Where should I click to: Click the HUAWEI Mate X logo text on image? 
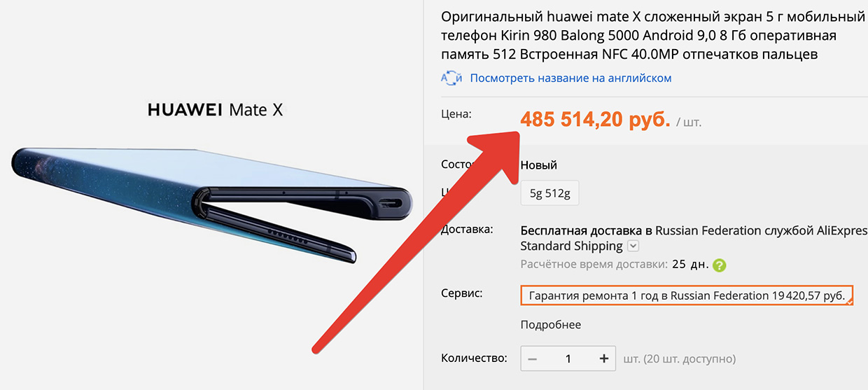[x=215, y=110]
